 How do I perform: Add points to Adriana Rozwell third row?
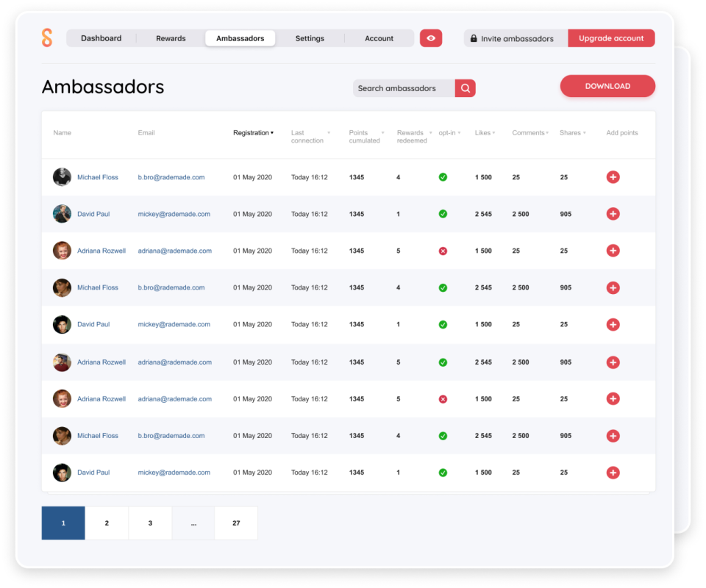pyautogui.click(x=613, y=251)
